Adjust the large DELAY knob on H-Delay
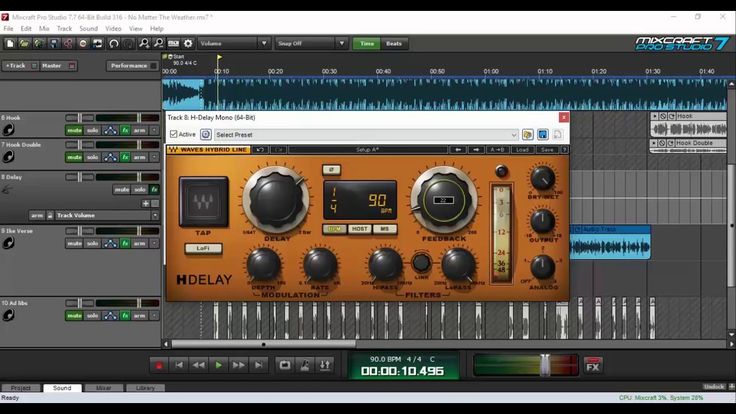The height and width of the screenshot is (414, 736). [276, 200]
